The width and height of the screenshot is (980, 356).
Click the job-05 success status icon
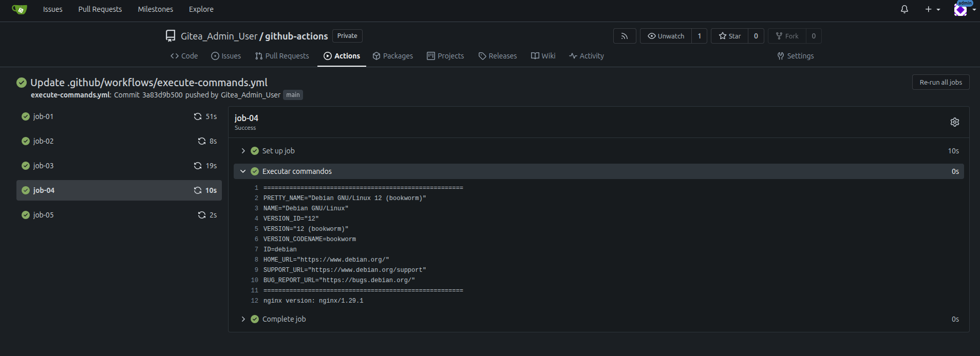tap(26, 215)
